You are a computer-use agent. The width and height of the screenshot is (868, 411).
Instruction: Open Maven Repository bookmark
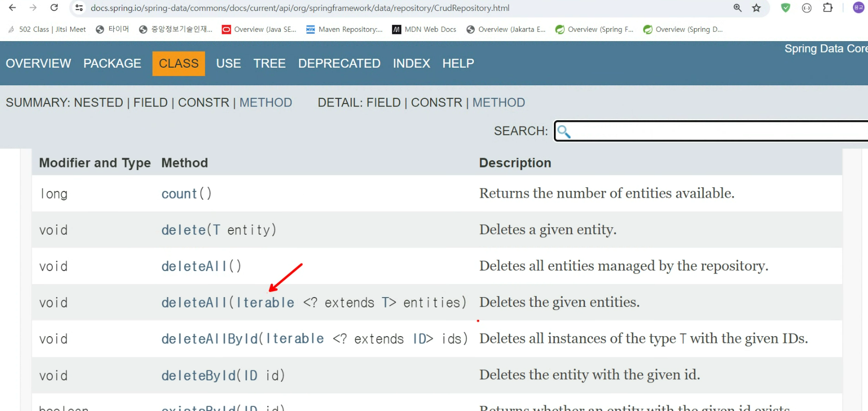[x=344, y=30]
